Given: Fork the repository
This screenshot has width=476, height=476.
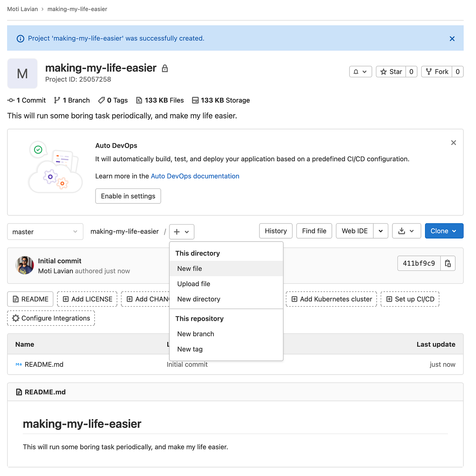Looking at the screenshot, I should 437,72.
